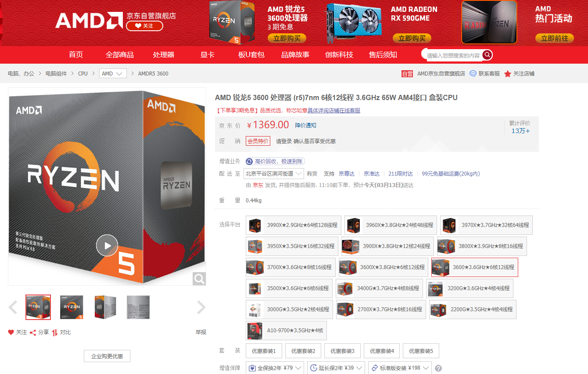Go to the 首页 nav tab
This screenshot has height=374, width=588.
pyautogui.click(x=76, y=55)
